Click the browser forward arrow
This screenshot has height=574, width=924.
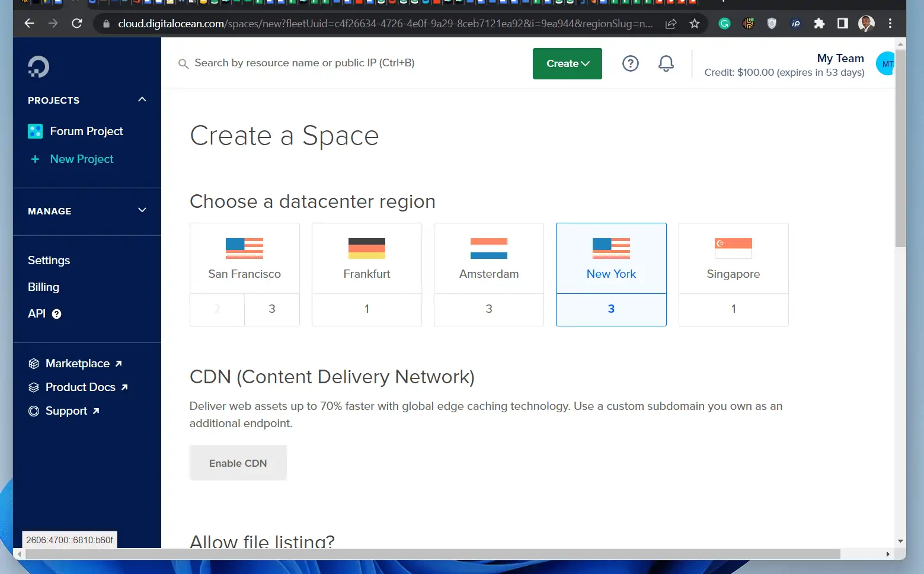pyautogui.click(x=53, y=23)
